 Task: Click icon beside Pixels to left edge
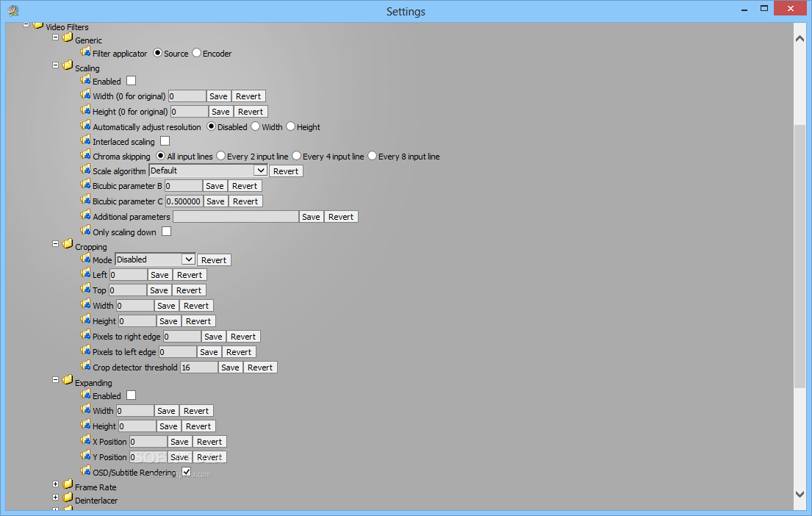(85, 350)
